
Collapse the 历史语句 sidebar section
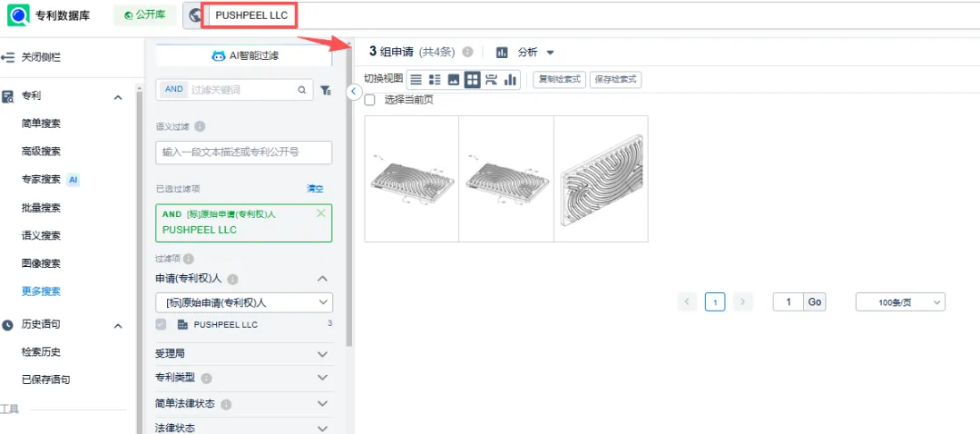pos(117,326)
